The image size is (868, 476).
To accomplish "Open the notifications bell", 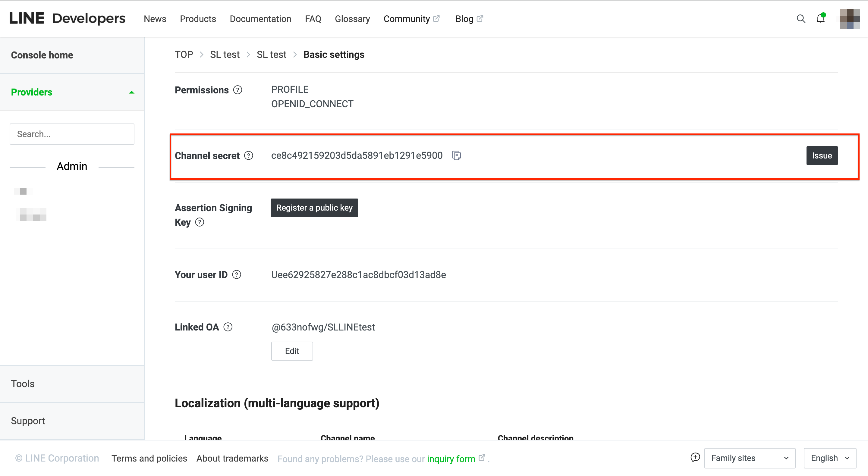I will coord(820,19).
